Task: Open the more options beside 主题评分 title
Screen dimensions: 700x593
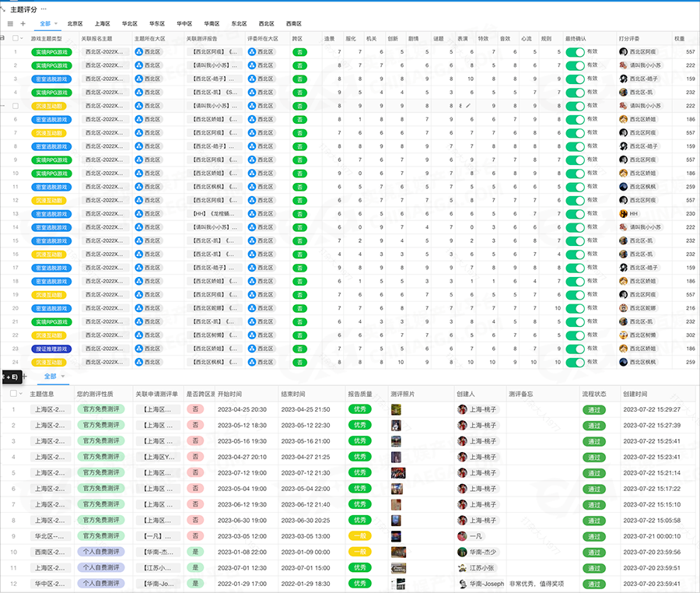Action: (x=44, y=9)
